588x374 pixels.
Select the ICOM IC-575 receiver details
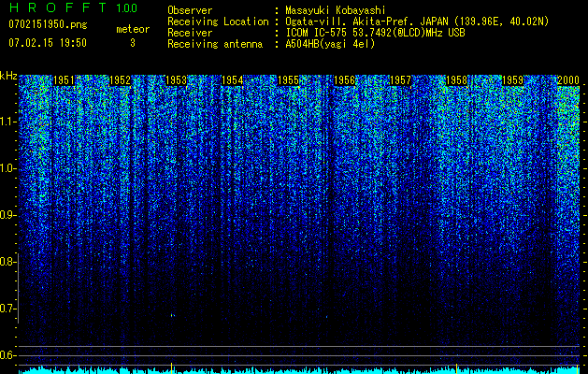click(375, 33)
